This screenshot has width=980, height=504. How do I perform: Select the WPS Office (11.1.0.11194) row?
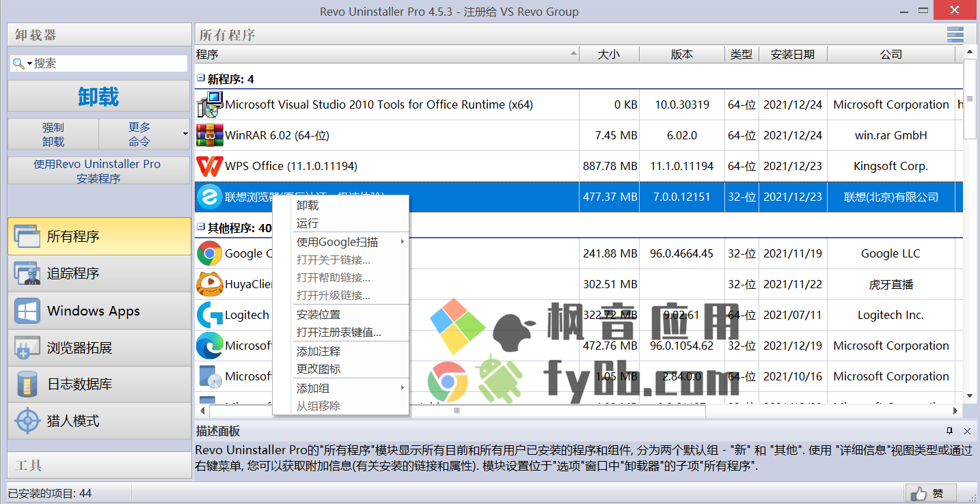[x=579, y=166]
